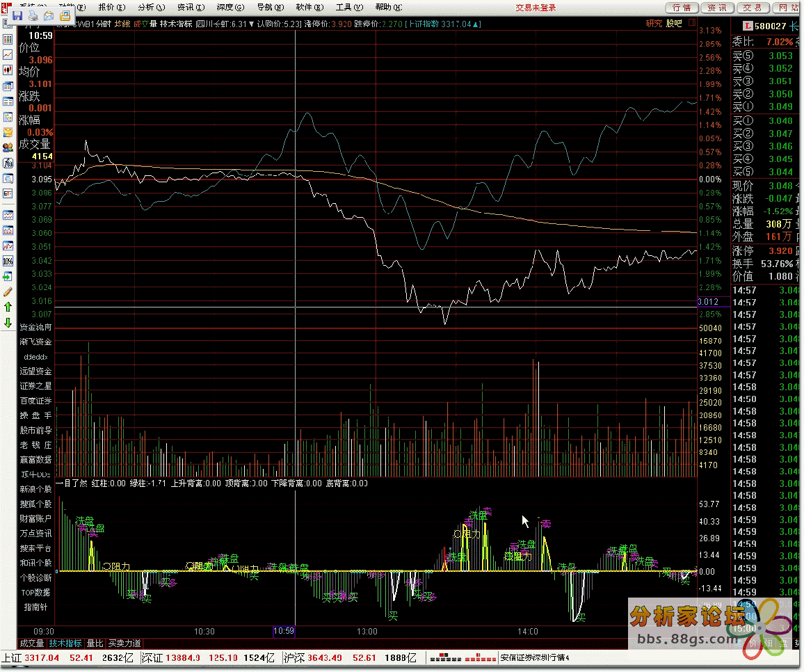The image size is (804, 672).
Task: Switch to the 技术指标 bottom tab
Action: tap(65, 643)
